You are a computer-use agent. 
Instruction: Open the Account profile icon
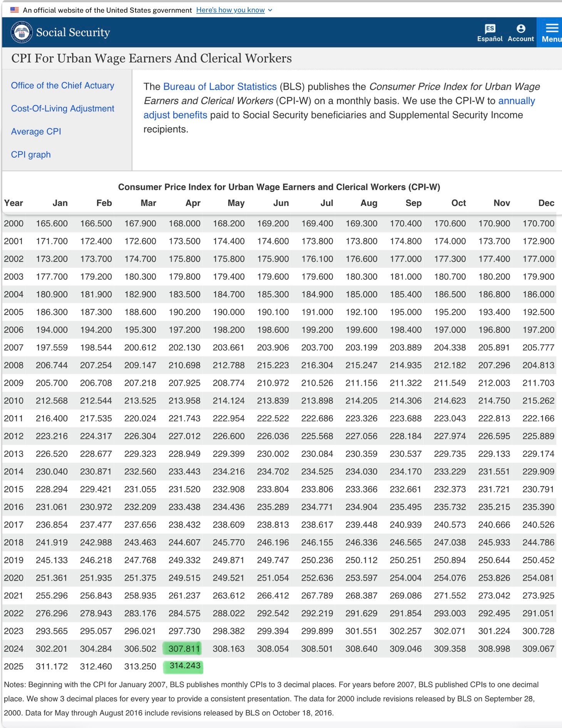521,32
